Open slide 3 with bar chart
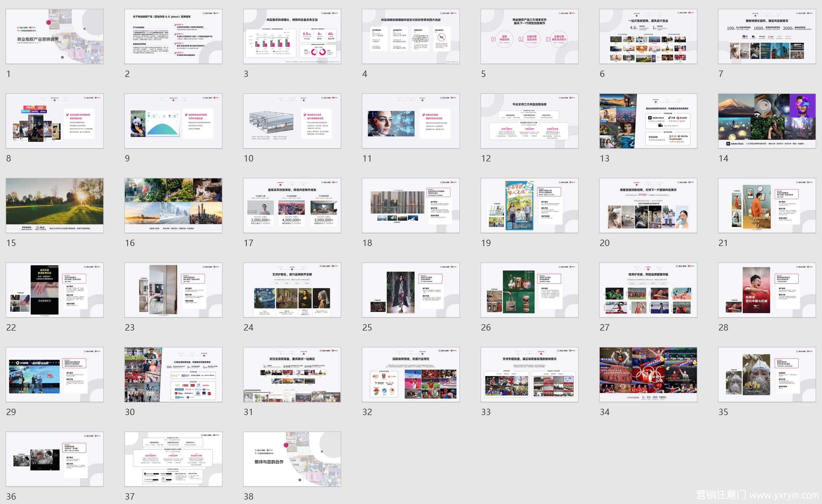 292,36
